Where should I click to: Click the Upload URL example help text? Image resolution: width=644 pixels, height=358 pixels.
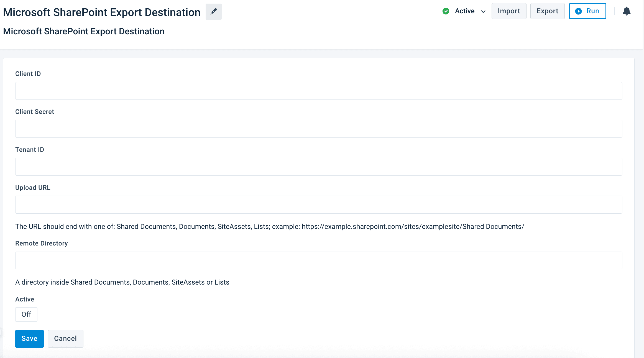(269, 226)
